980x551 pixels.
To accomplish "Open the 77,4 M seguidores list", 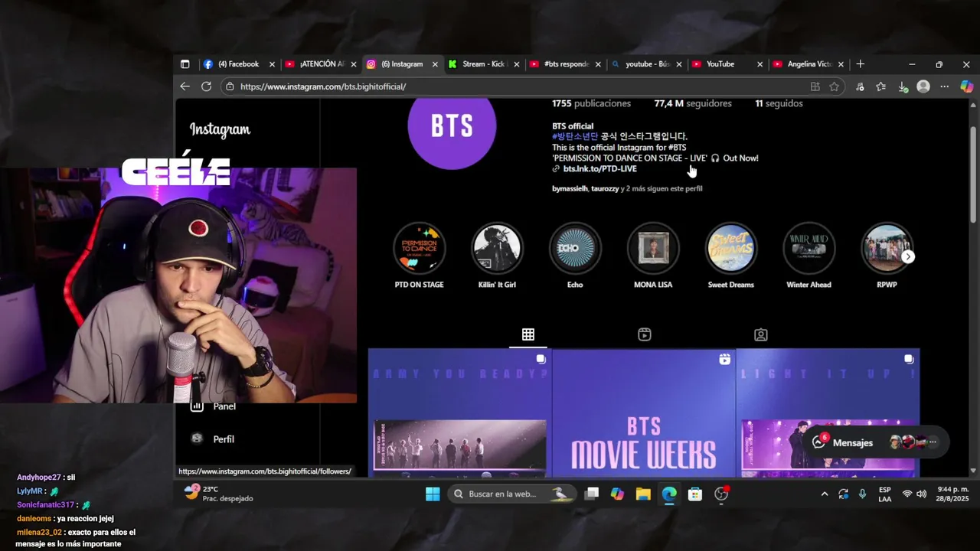I will click(693, 103).
